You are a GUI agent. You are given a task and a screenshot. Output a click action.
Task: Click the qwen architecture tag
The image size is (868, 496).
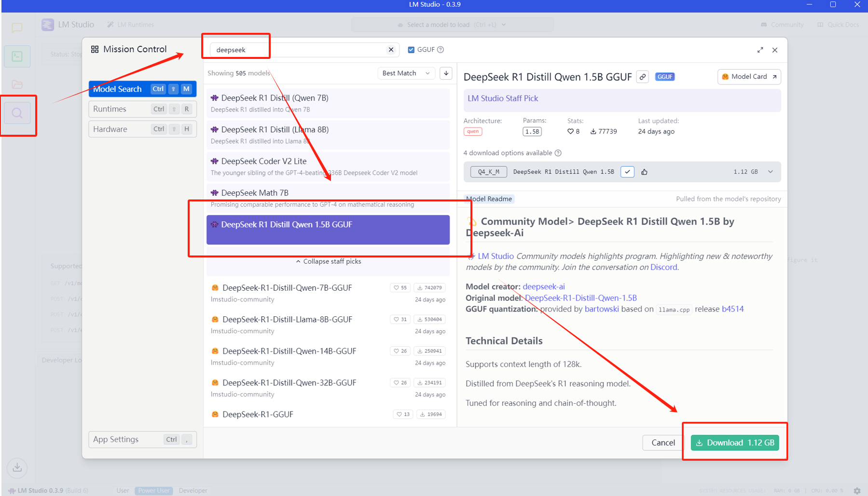coord(473,131)
